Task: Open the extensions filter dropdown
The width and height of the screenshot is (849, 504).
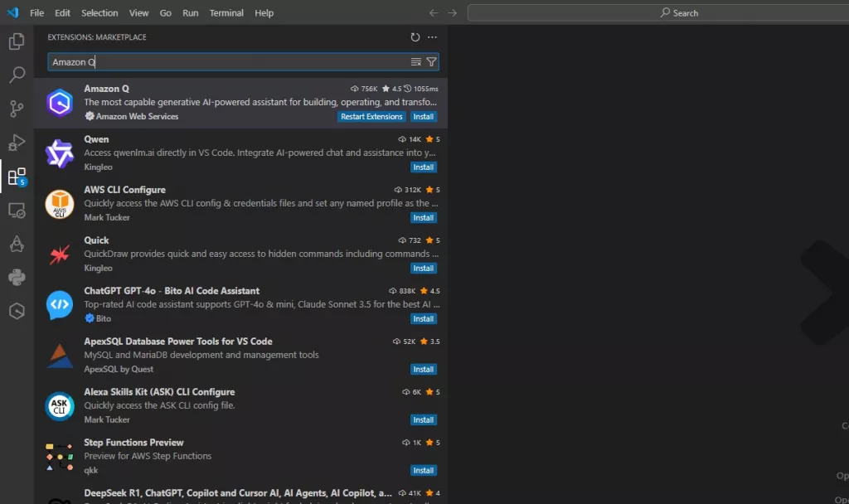Action: pyautogui.click(x=431, y=62)
